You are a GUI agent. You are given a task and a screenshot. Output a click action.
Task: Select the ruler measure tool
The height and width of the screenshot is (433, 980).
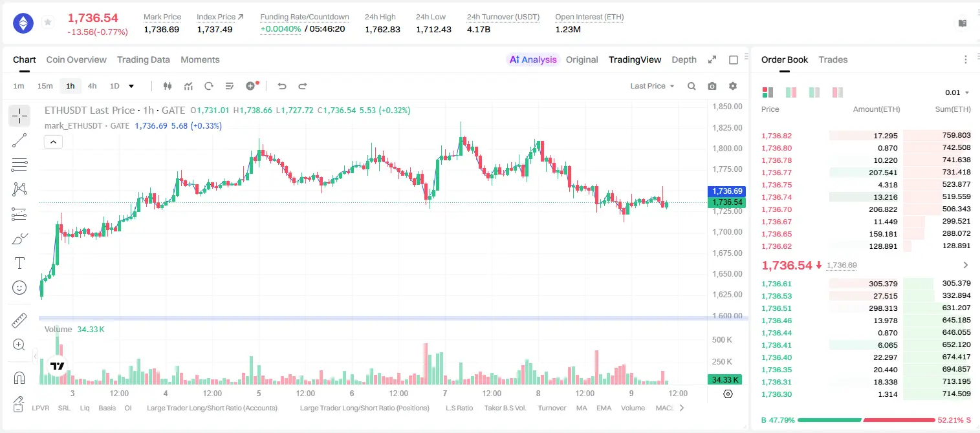coord(19,321)
